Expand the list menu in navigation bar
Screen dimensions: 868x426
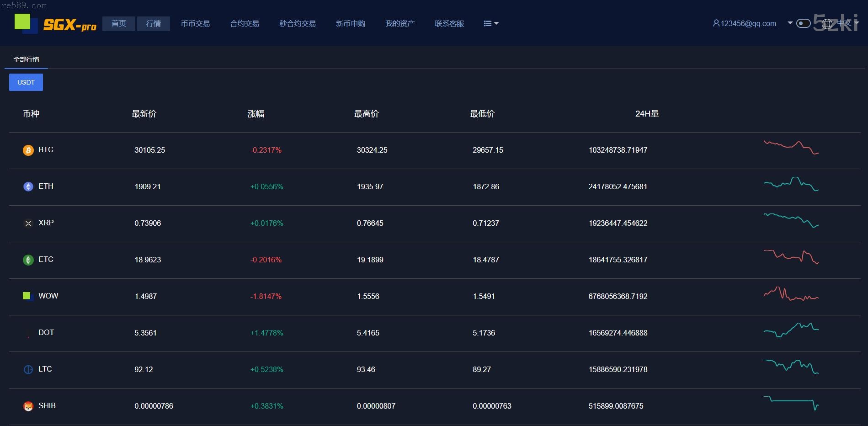(x=491, y=23)
